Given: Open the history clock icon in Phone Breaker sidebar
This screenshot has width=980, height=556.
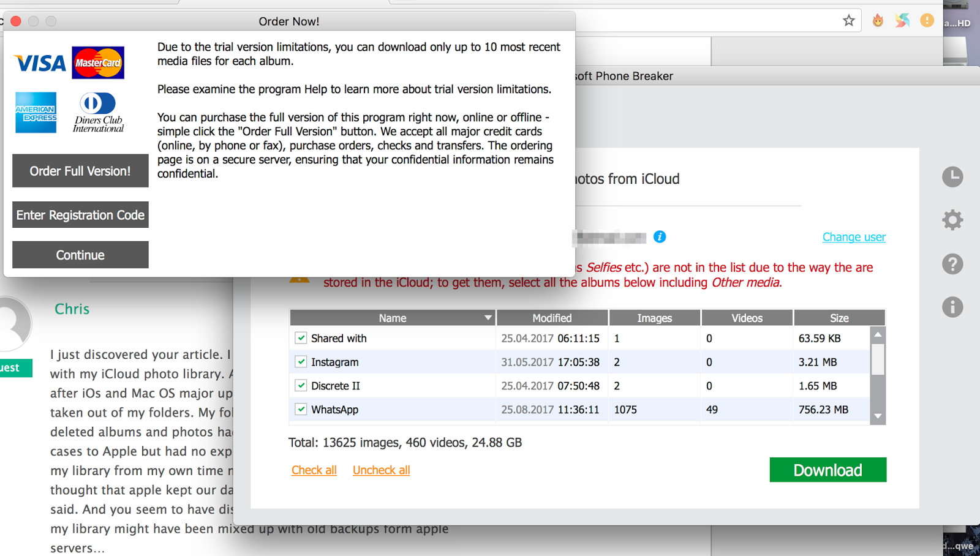Looking at the screenshot, I should 952,177.
